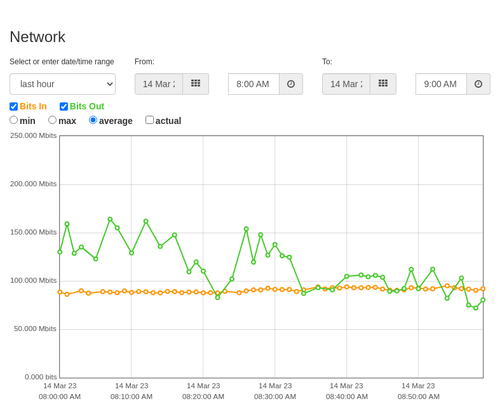The height and width of the screenshot is (403, 500).
Task: Select the average radio button
Action: click(x=93, y=120)
